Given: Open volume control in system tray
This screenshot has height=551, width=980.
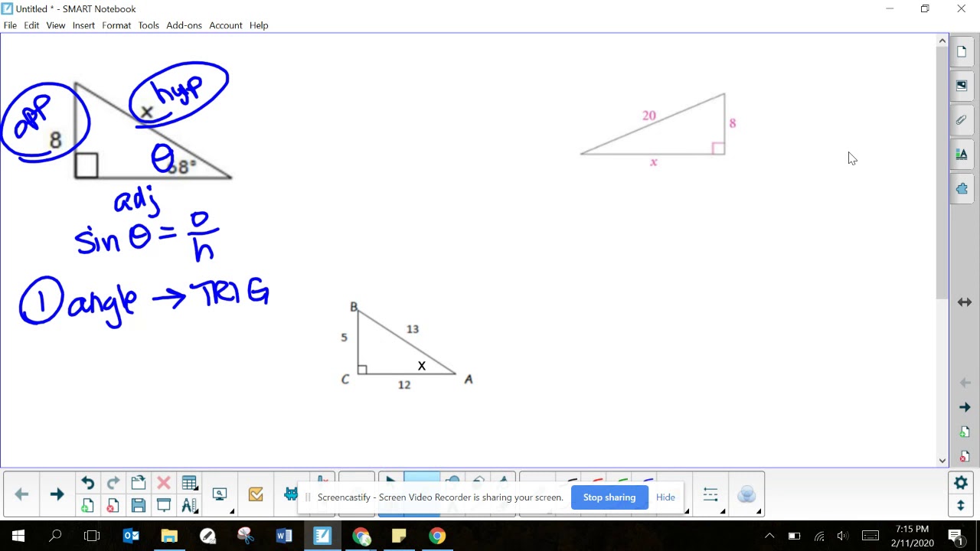Looking at the screenshot, I should pyautogui.click(x=843, y=536).
